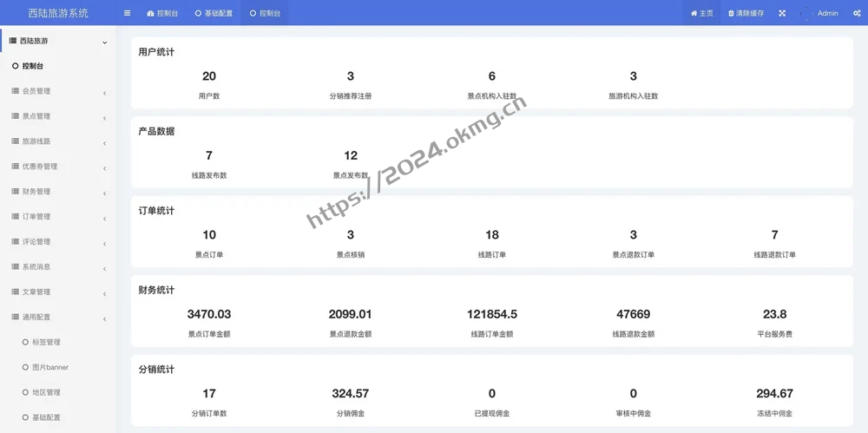Click the 线路订单金额 value 121854.5
This screenshot has height=433, width=868.
click(x=492, y=314)
